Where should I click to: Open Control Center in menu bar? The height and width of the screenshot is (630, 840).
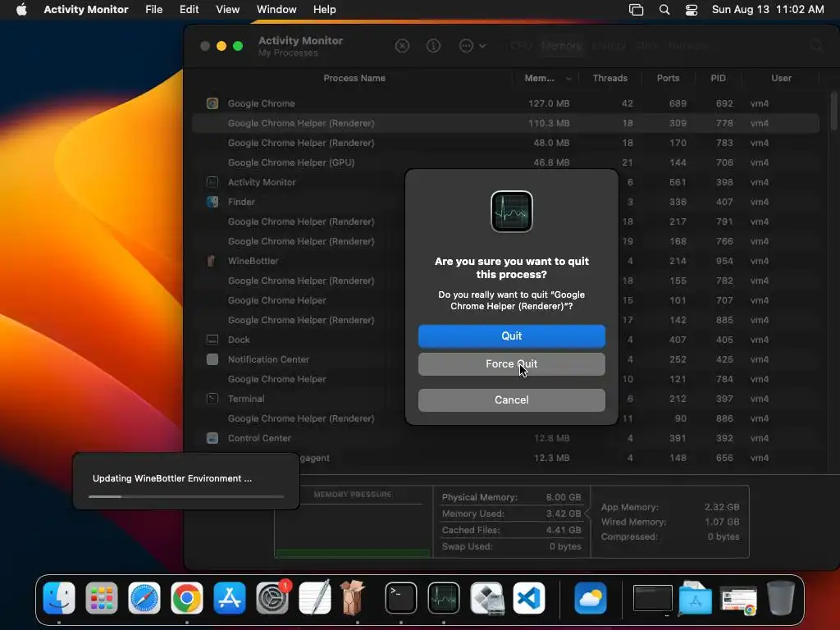click(x=692, y=10)
